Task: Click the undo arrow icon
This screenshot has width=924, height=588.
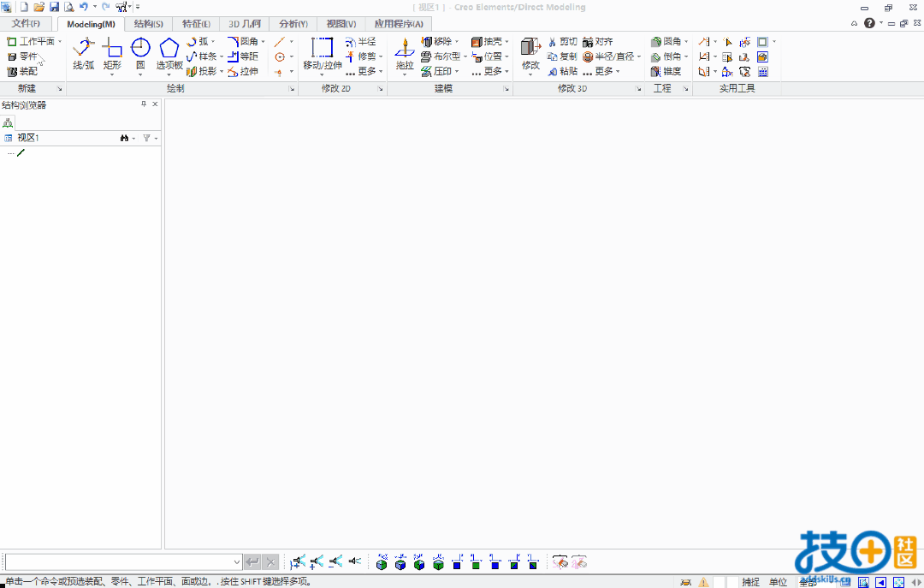Action: click(x=83, y=7)
